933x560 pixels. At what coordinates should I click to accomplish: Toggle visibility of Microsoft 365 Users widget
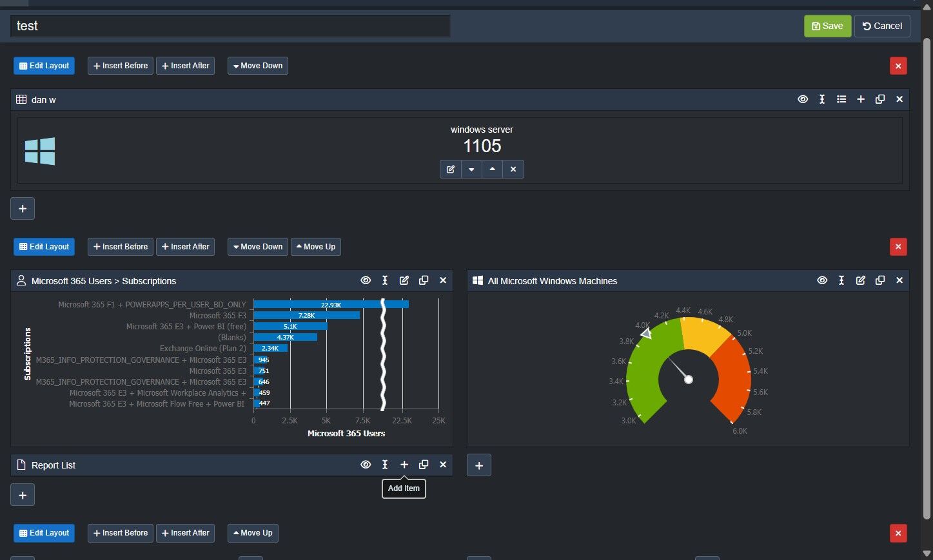pos(366,280)
